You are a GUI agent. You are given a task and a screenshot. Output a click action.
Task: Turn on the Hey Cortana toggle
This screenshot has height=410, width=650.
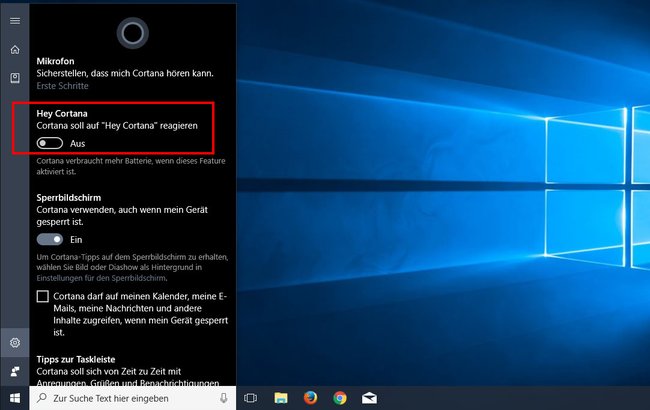tap(50, 143)
